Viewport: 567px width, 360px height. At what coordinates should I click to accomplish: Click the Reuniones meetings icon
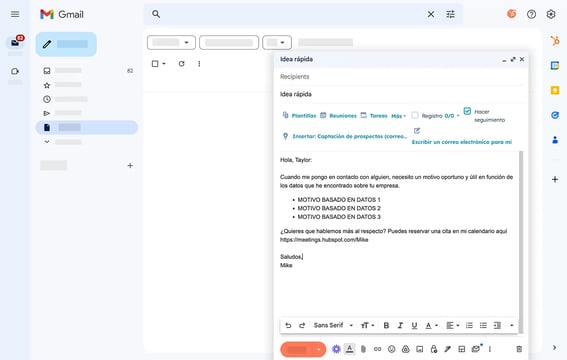[323, 115]
